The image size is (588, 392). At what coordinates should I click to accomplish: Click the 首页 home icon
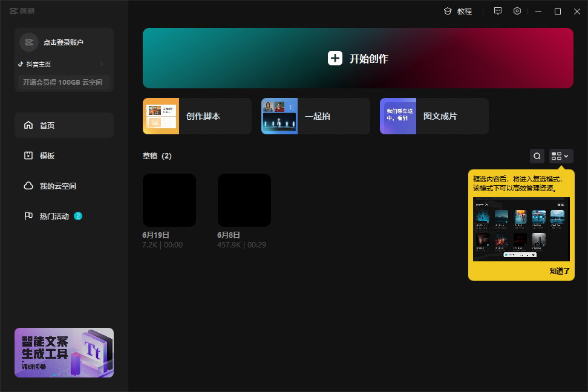pos(28,125)
